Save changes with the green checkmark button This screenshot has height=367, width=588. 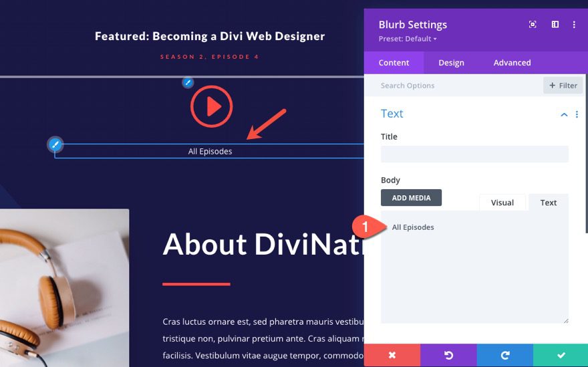pos(561,355)
